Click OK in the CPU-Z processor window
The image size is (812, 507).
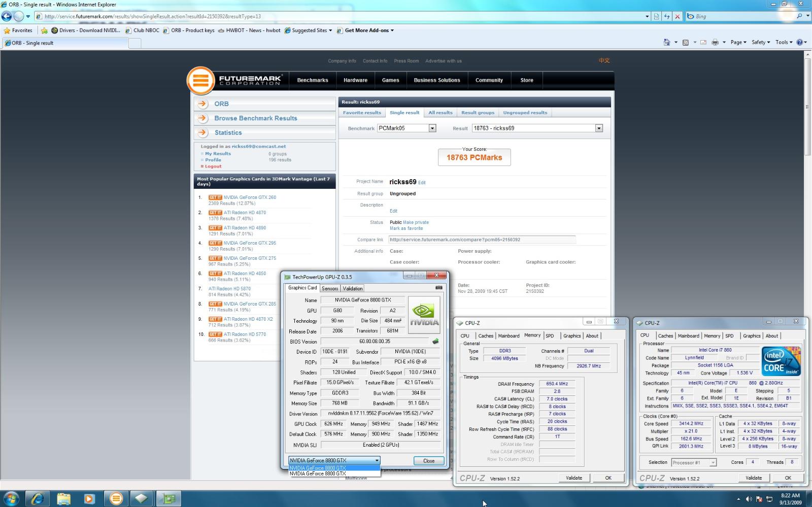point(788,478)
